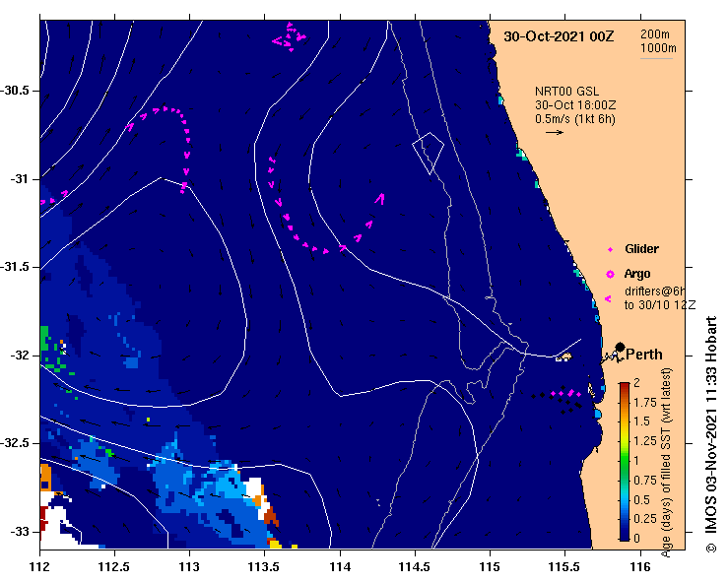Click the longitude axis label '112.5'

point(114,567)
